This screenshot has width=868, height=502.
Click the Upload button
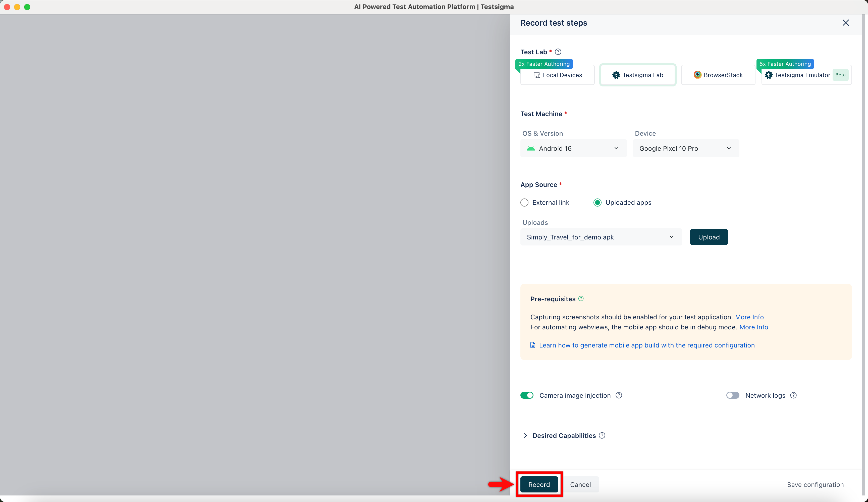[709, 237]
